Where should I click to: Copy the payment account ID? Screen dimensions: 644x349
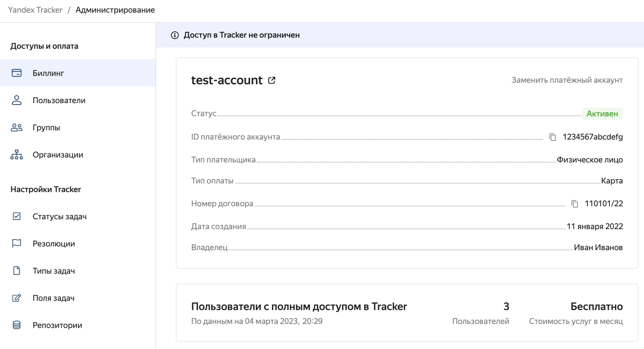point(552,137)
